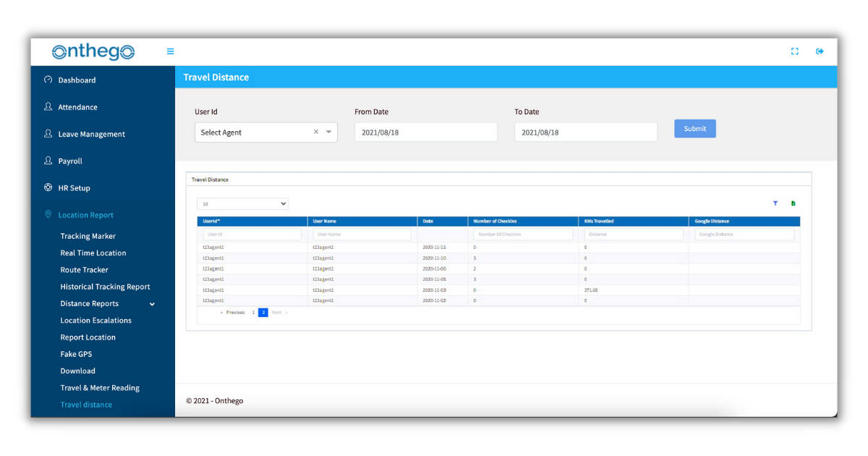Collapse the sidebar with the hamburger icon

(170, 51)
